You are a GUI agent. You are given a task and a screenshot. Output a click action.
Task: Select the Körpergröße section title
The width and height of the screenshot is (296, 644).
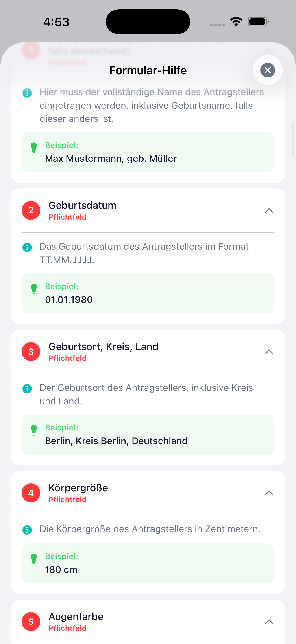click(78, 488)
